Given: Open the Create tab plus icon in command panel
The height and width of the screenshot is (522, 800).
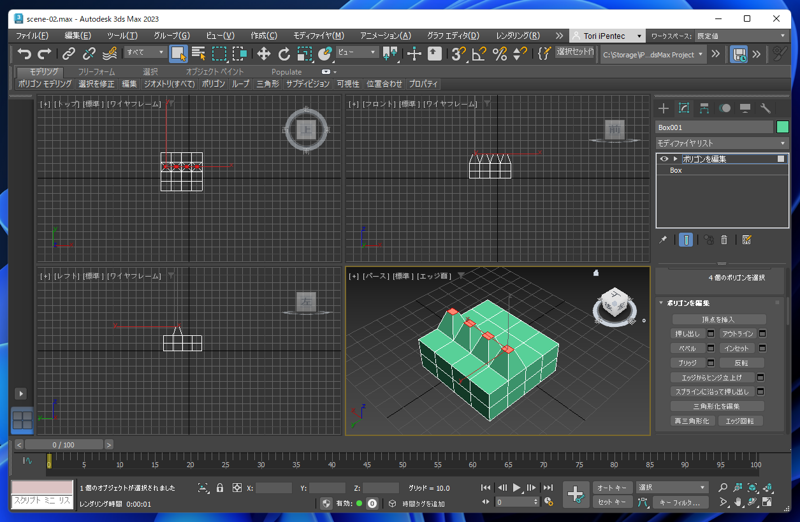Looking at the screenshot, I should point(663,108).
